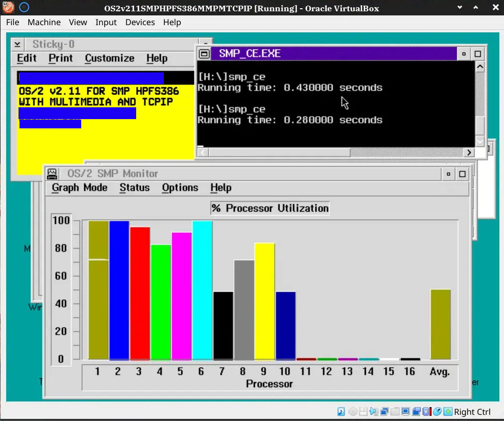The image size is (504, 421).
Task: Click the Processor 6 cyan utilization bar
Action: [202, 290]
